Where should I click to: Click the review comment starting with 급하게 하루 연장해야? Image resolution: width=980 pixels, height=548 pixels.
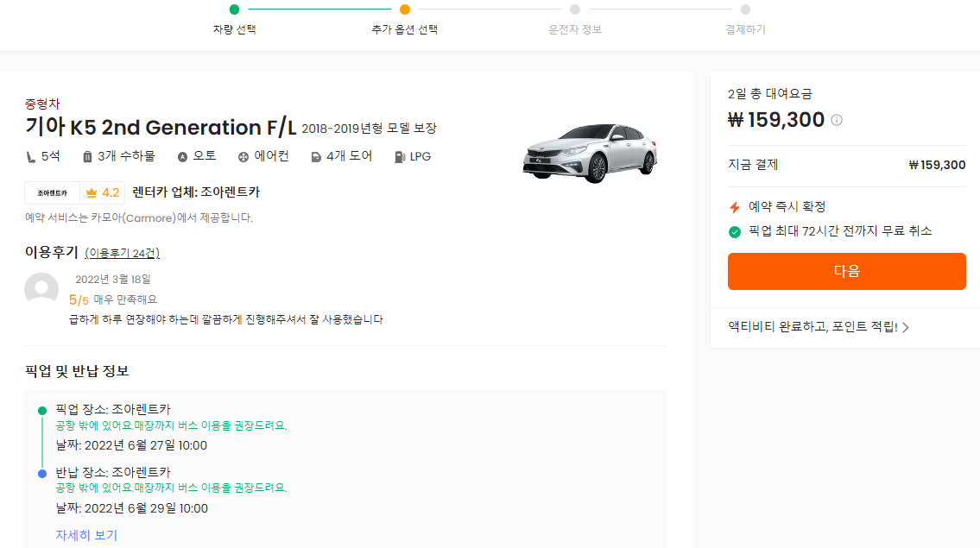coord(225,319)
